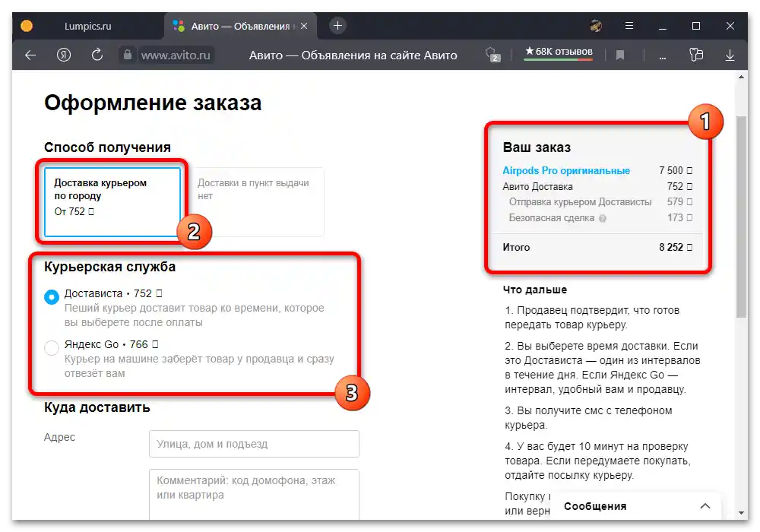
Task: Click the browser back arrow
Action: [x=30, y=55]
